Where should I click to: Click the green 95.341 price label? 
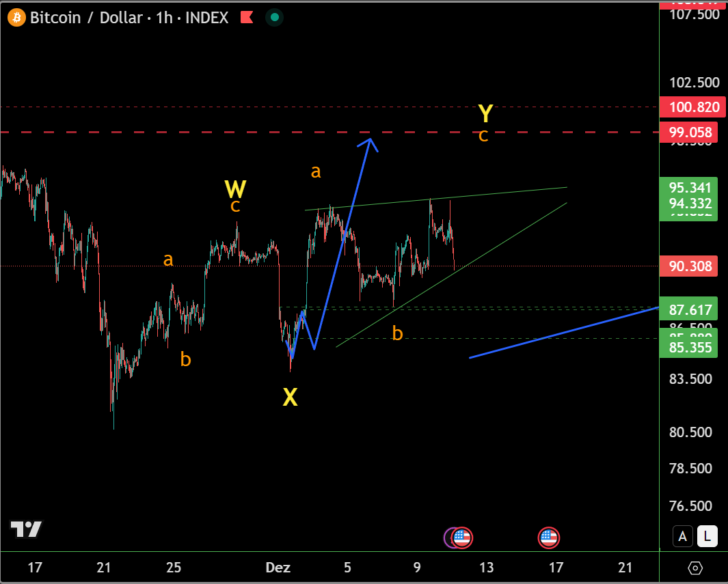[689, 188]
